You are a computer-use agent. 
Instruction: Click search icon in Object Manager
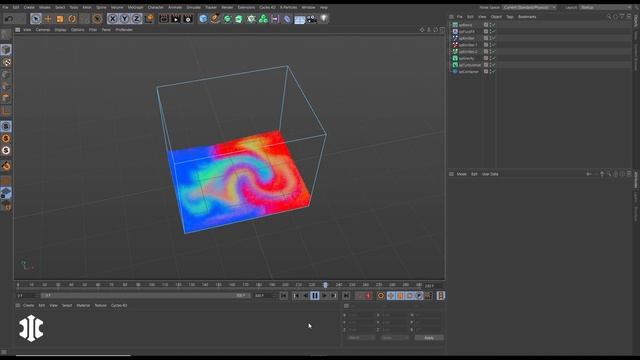coord(609,17)
